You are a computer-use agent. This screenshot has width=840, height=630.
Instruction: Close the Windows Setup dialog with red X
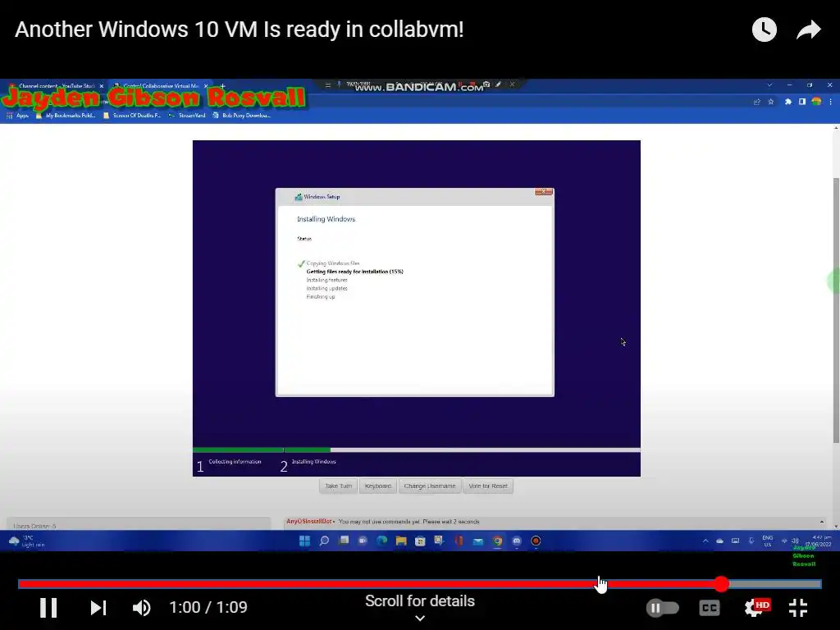click(543, 192)
